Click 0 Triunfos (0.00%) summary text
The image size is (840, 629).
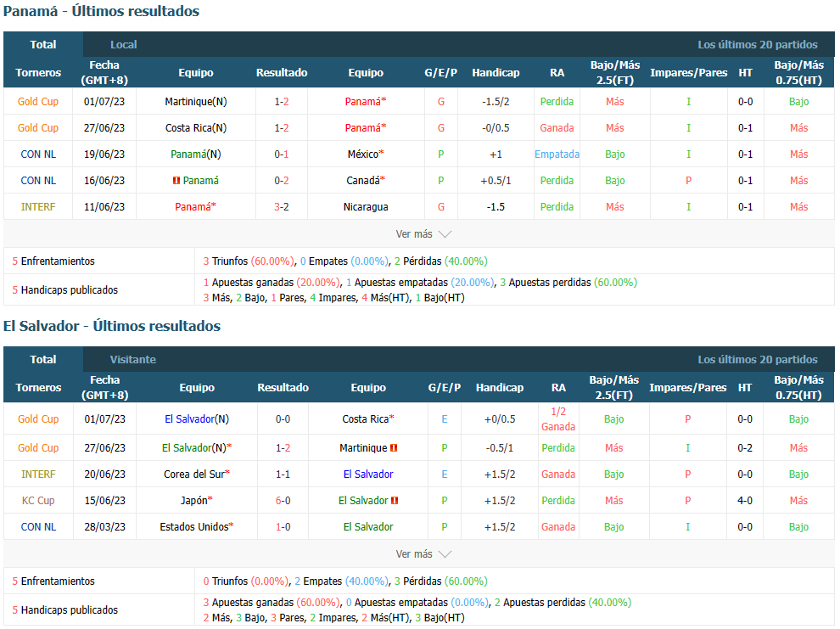tap(246, 581)
